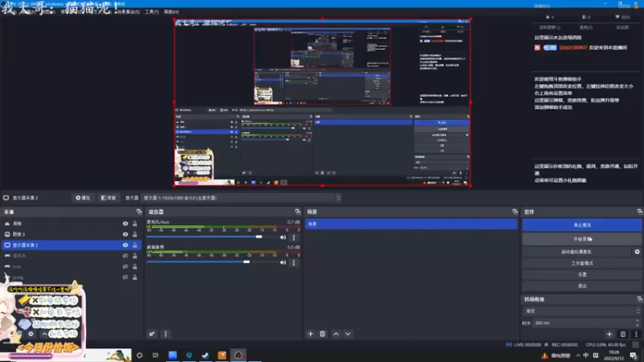Click the 300 ms duration field
644x362 pixels.
click(584, 323)
